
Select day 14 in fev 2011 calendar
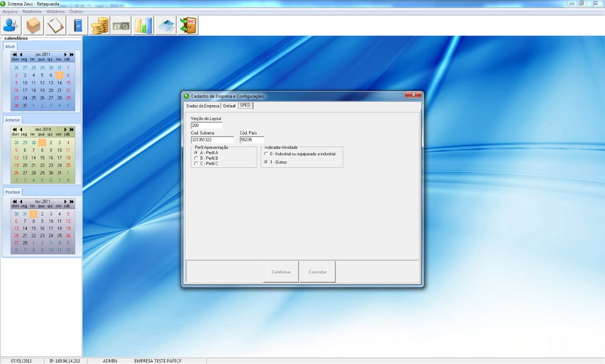pos(25,228)
